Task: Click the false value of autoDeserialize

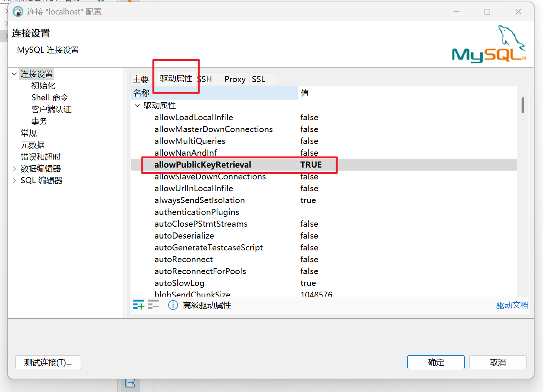Action: pos(309,236)
